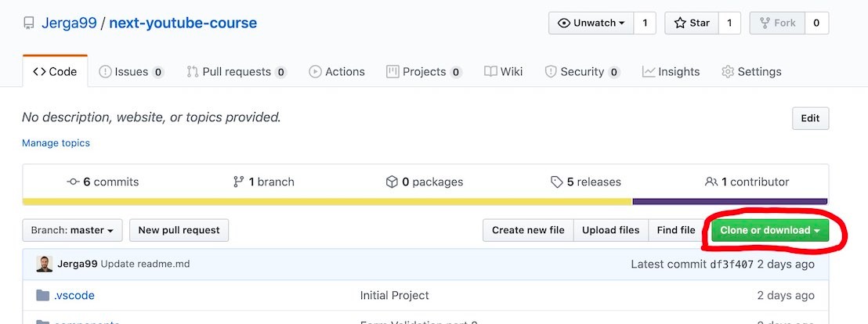This screenshot has height=324, width=868.
Task: Click the Jerga99 avatar in latest commit
Action: tap(45, 264)
